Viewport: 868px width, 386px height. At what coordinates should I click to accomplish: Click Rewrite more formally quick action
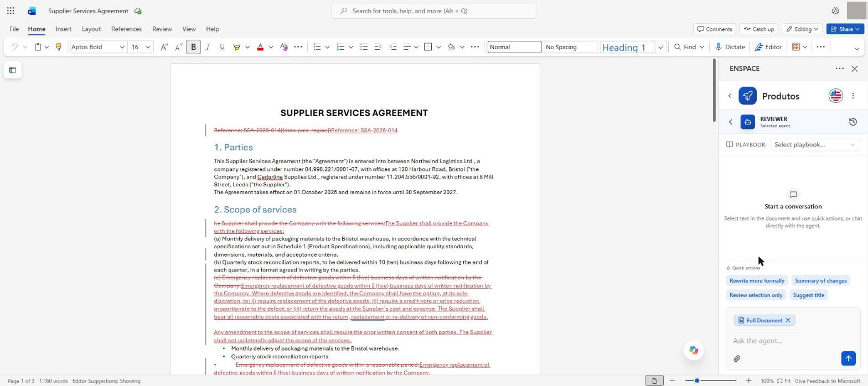757,281
